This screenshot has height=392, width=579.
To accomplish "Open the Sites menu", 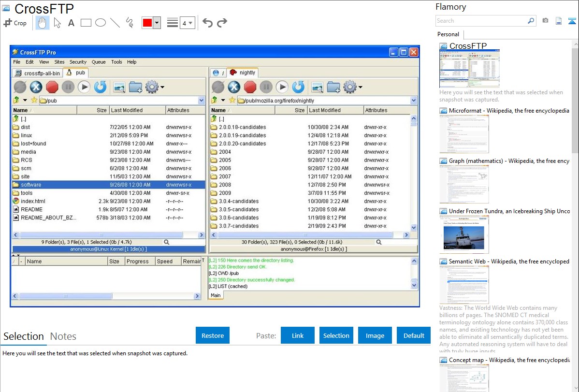I will pos(59,62).
